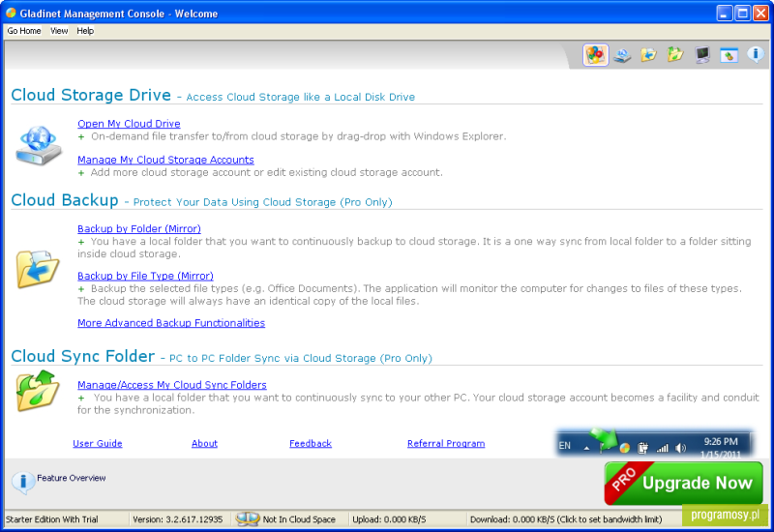Follow the Open My Cloud Drive link

[x=129, y=124]
